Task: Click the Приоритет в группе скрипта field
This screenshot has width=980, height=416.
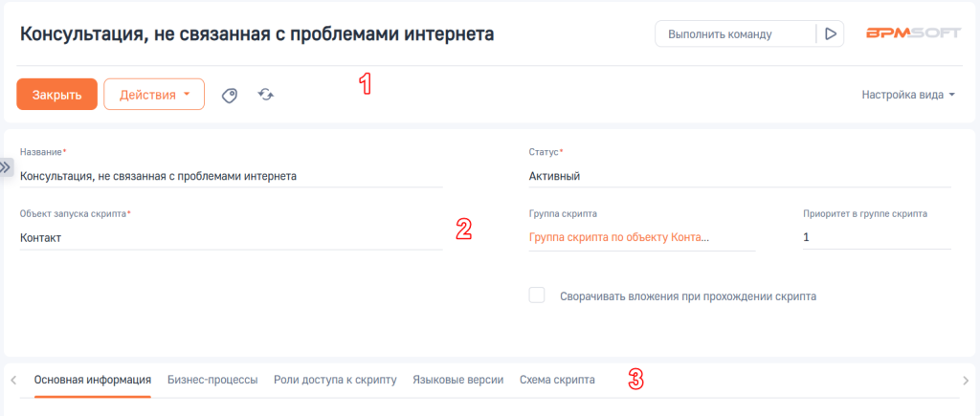Action: click(x=877, y=238)
